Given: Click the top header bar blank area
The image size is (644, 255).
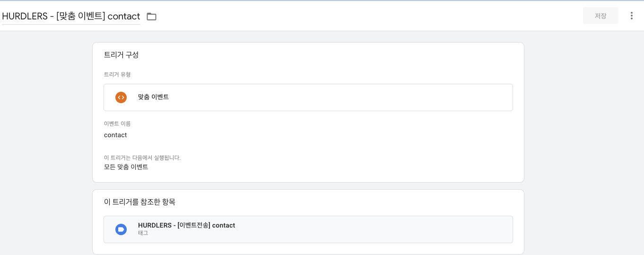Looking at the screenshot, I should [369, 16].
